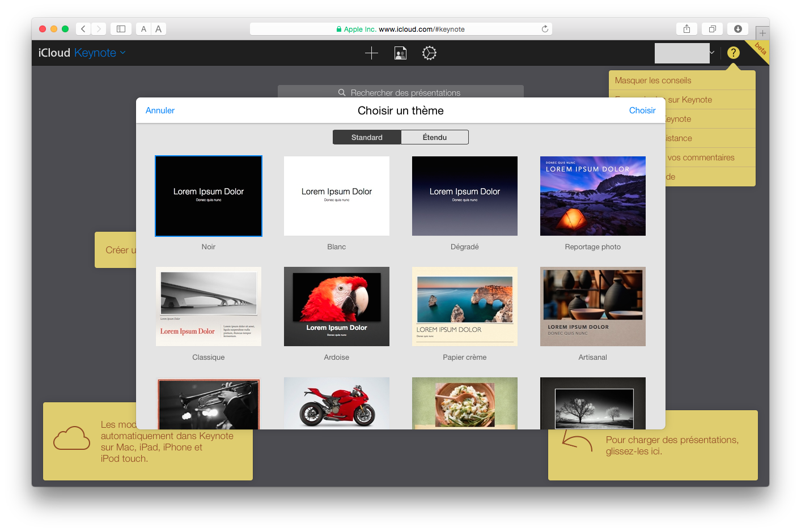Choose the Ardoise parrot theme

pos(337,307)
